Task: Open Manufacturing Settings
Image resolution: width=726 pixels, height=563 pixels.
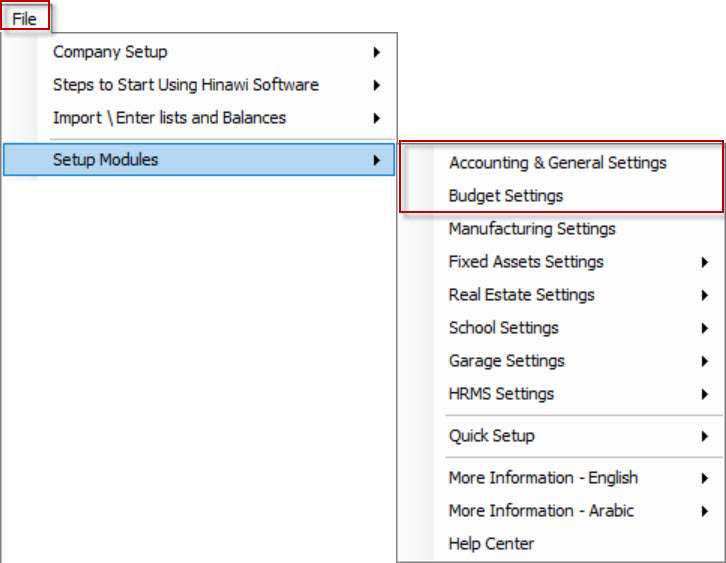Action: point(561,229)
